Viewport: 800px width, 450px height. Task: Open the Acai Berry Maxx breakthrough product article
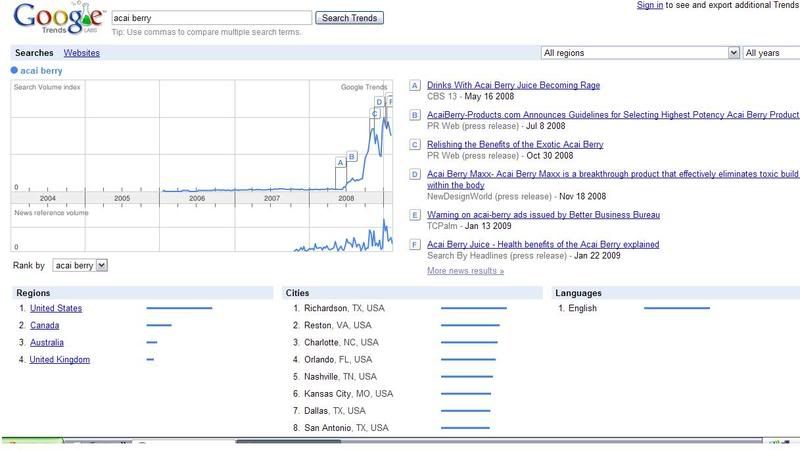pos(613,180)
